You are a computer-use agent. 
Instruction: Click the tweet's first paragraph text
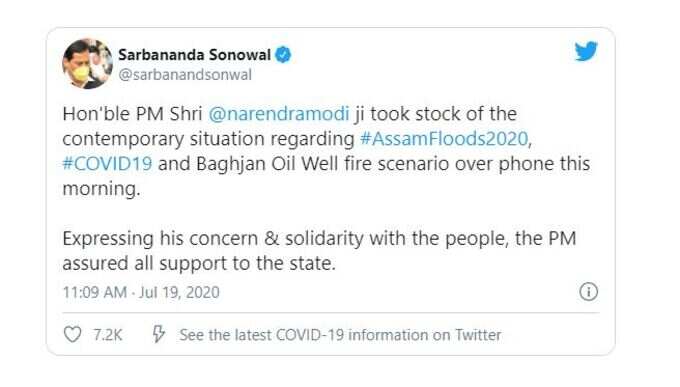coord(326,151)
